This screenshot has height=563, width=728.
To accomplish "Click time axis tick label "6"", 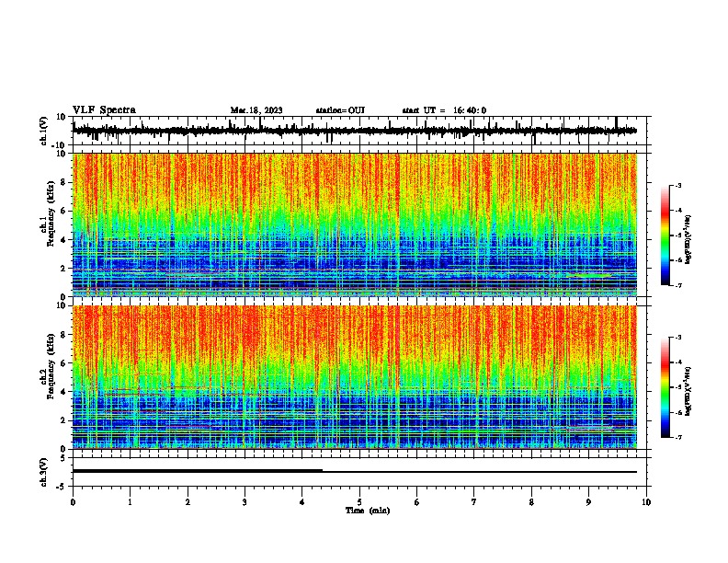I will pos(417,502).
